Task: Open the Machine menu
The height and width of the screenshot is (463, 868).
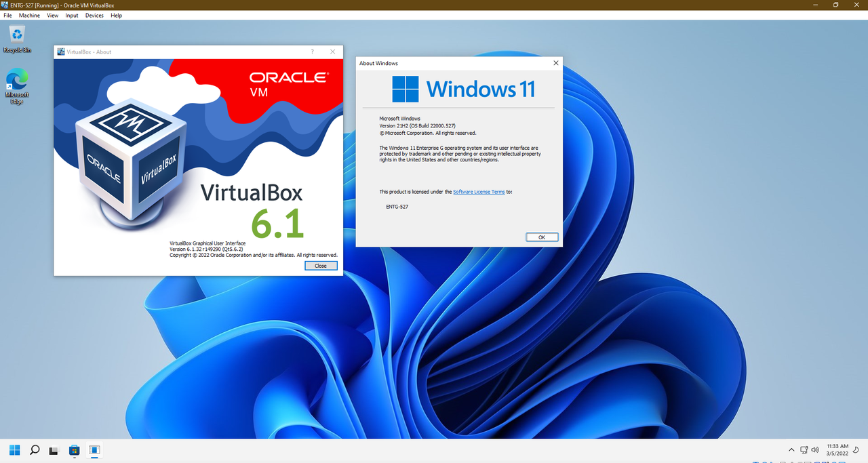Action: tap(29, 15)
